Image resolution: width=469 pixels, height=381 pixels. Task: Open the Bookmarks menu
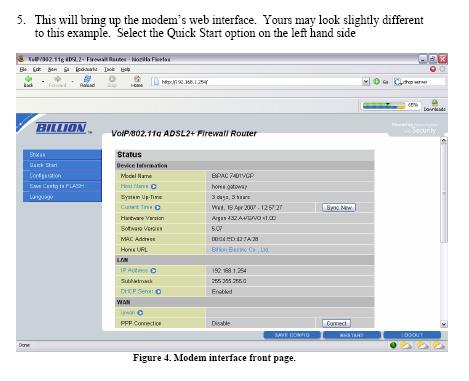86,69
